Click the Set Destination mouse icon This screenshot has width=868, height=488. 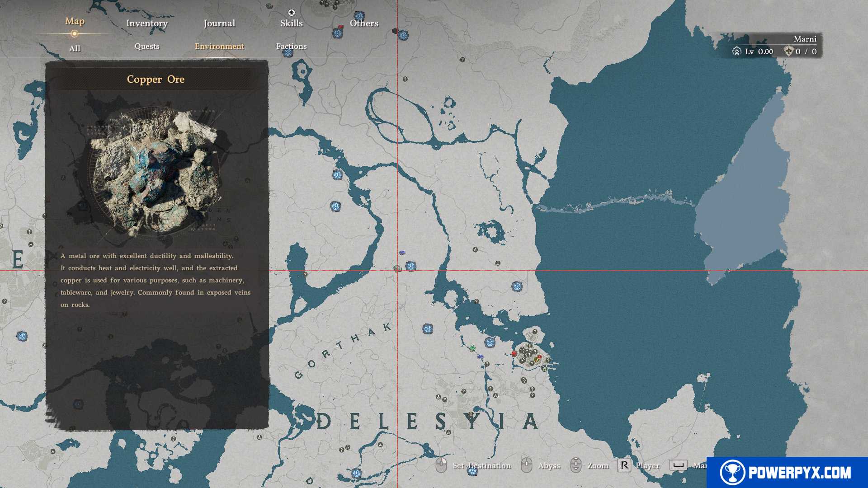point(441,465)
